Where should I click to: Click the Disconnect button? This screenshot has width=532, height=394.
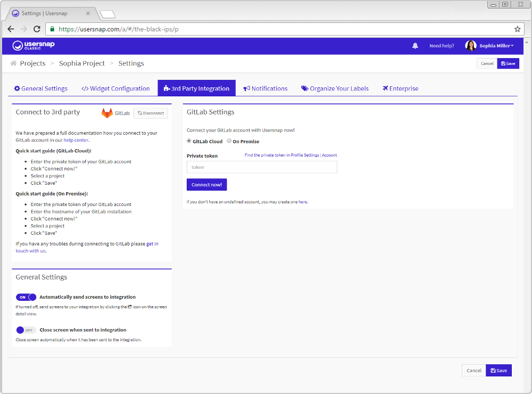coord(151,113)
